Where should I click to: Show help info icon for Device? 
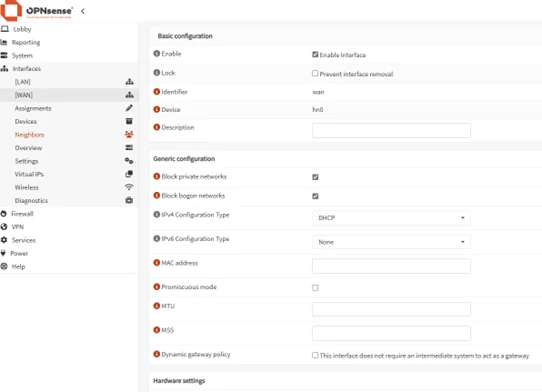[157, 109]
